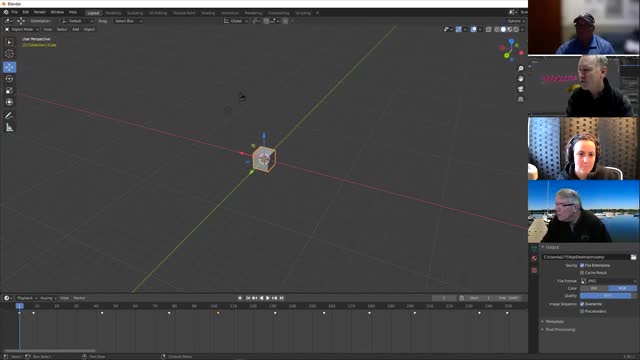Viewport: 640px width, 360px height.
Task: Activate the Move tool
Action: pyautogui.click(x=9, y=67)
